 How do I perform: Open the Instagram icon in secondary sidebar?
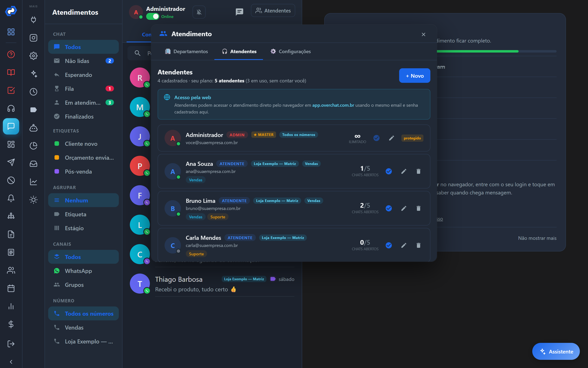(33, 38)
